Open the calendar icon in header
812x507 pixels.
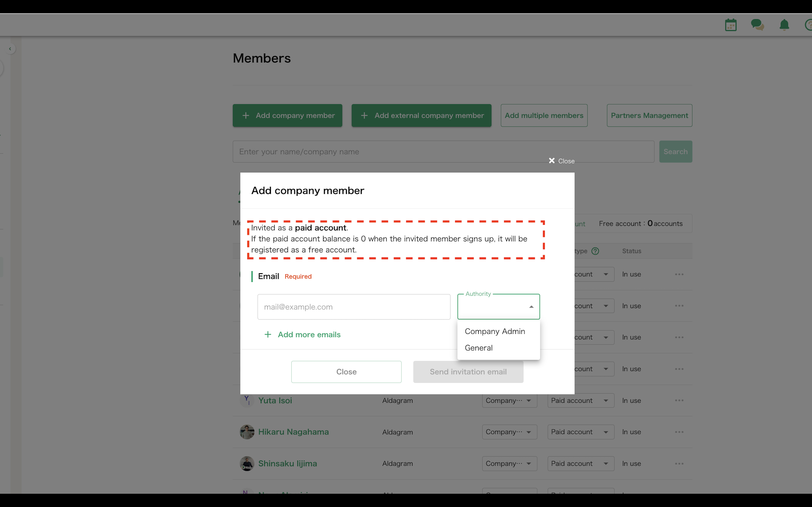pos(731,25)
